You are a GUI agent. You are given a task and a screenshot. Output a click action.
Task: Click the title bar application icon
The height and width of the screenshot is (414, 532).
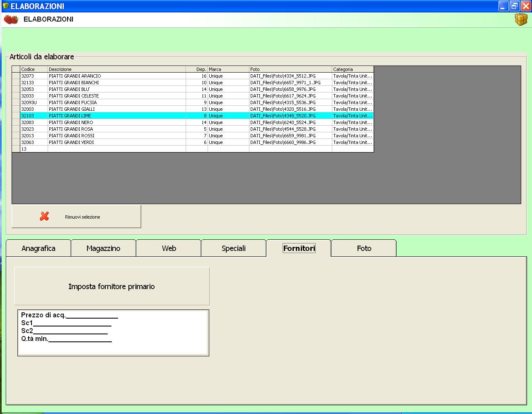(x=5, y=6)
